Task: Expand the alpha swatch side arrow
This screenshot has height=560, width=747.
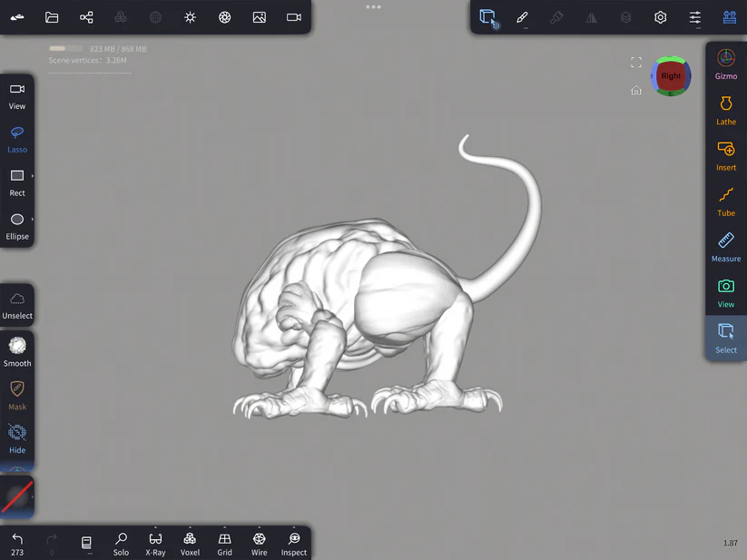Action: [33, 496]
